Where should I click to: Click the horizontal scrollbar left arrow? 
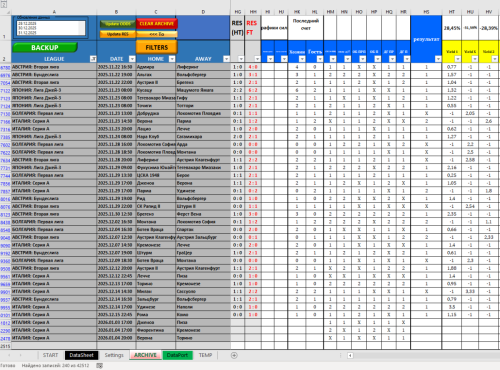point(350,355)
